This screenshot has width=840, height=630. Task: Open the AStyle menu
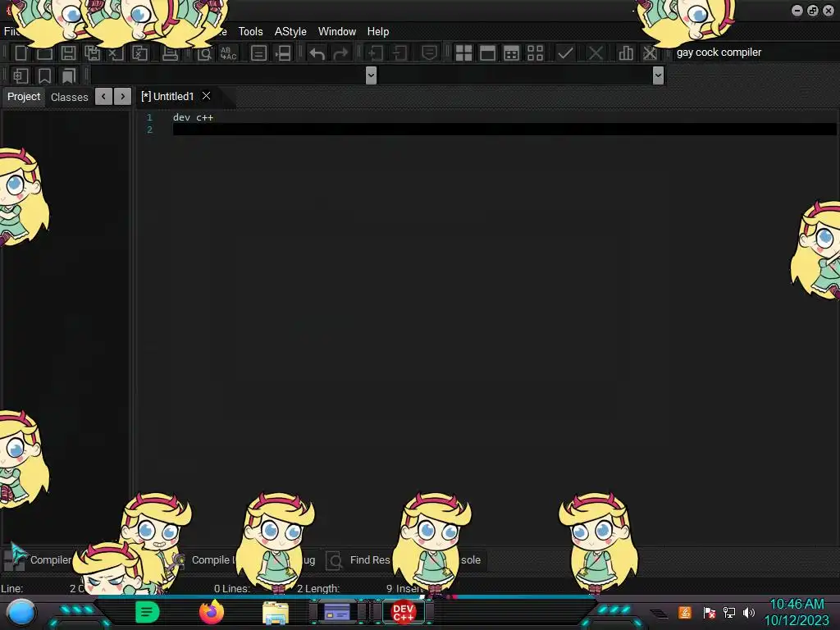pyautogui.click(x=290, y=32)
